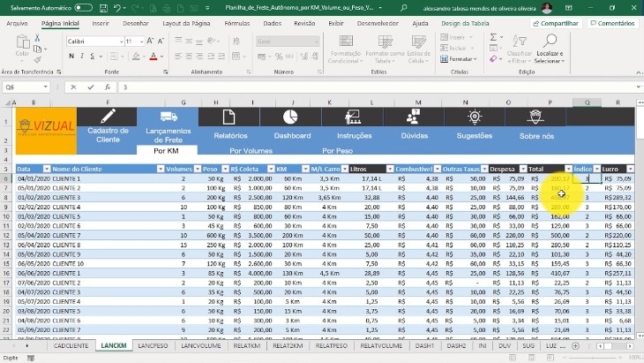Open Localizar e Selecionar

click(x=550, y=49)
